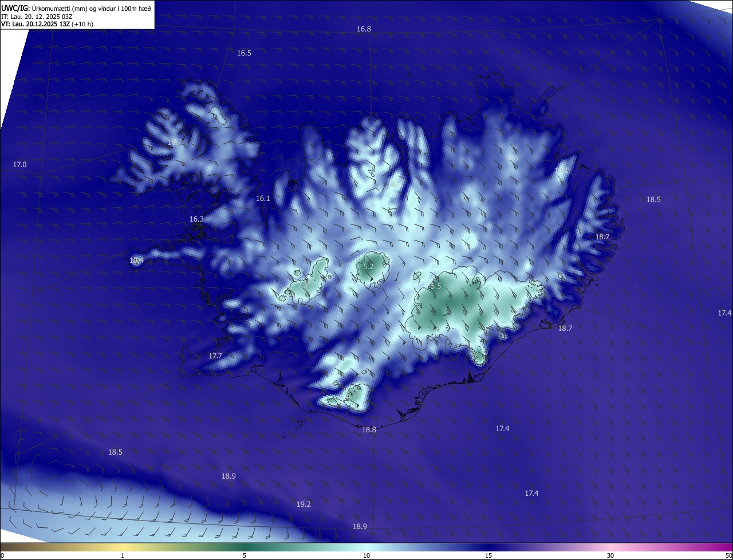
Task: Click the 30 tick label on the color scale
Action: click(610, 556)
